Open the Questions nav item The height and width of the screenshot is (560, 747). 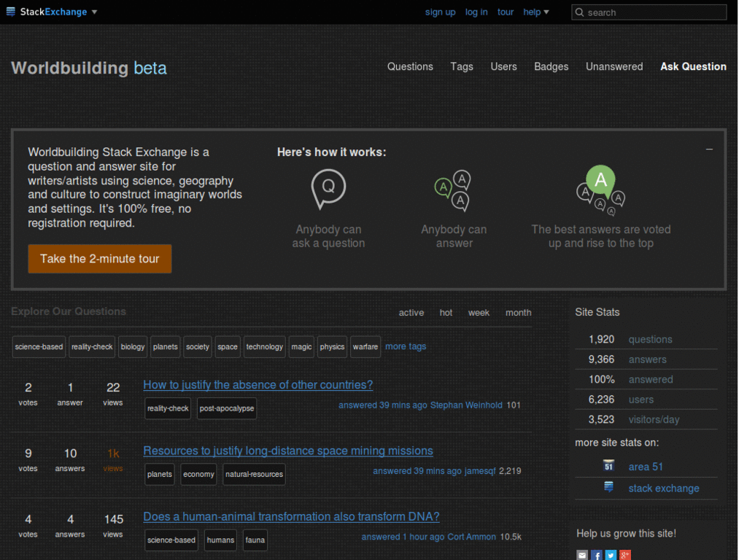(410, 66)
